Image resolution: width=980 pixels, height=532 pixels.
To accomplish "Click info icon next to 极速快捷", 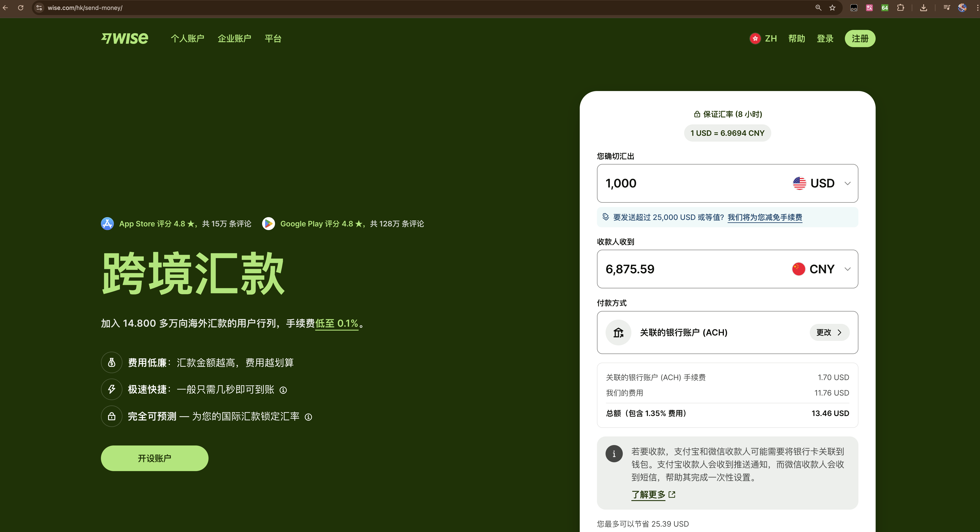I will [283, 390].
